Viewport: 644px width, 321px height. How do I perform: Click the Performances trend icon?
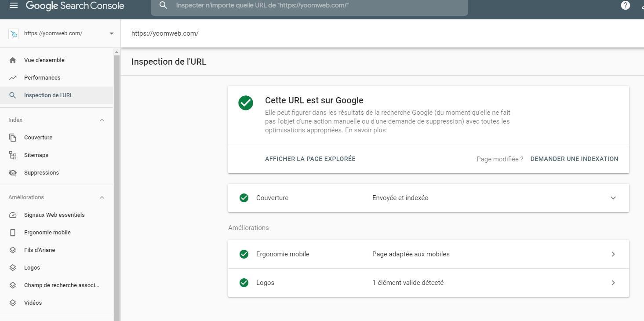pyautogui.click(x=13, y=78)
